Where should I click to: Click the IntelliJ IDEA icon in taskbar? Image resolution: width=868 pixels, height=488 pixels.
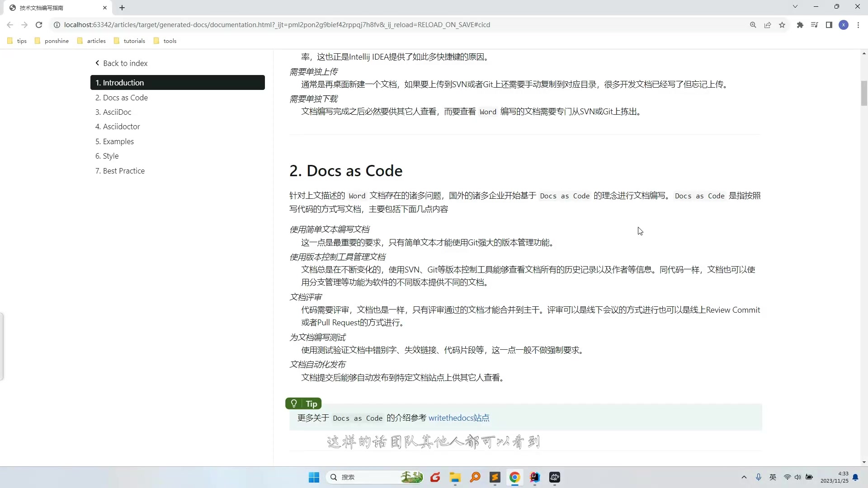[x=535, y=477]
